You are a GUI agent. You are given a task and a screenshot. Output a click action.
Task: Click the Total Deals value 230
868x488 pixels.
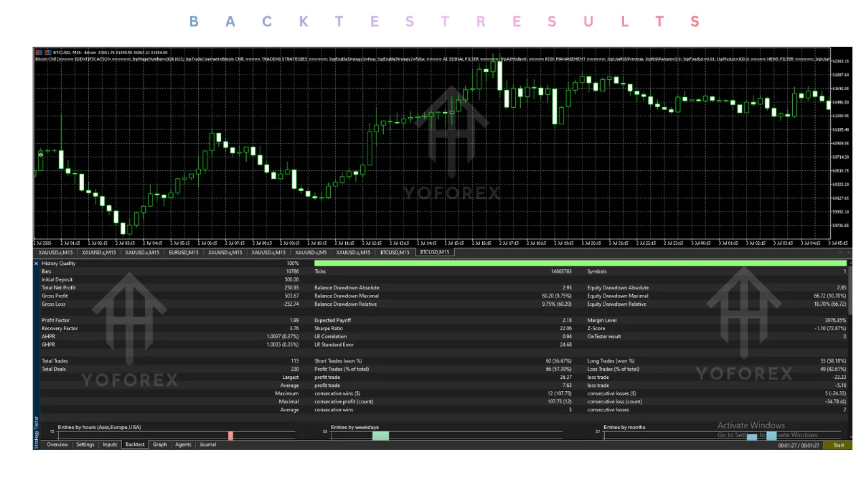coord(295,369)
